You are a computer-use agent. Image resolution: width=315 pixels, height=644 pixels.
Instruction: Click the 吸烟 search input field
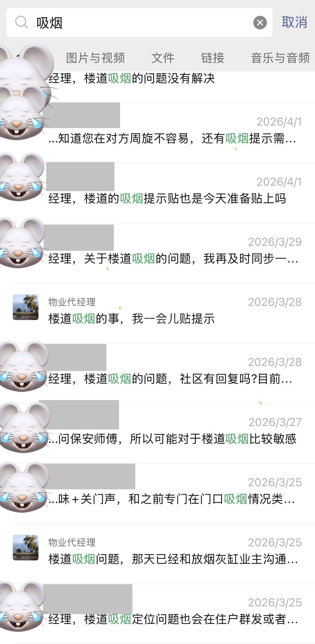139,22
